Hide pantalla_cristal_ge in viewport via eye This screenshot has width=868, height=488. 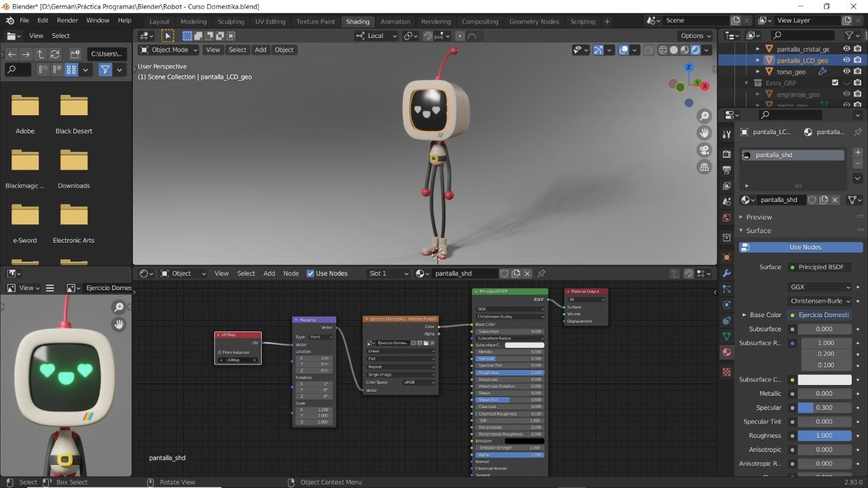[846, 49]
